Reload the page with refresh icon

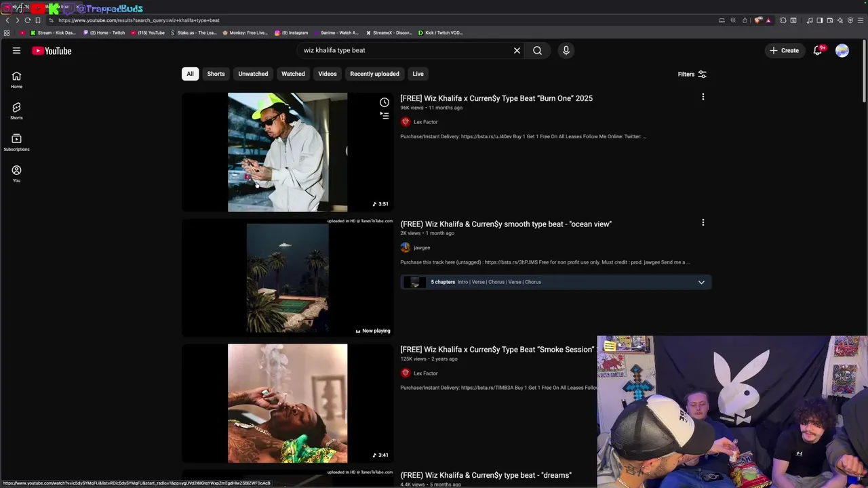pyautogui.click(x=28, y=20)
